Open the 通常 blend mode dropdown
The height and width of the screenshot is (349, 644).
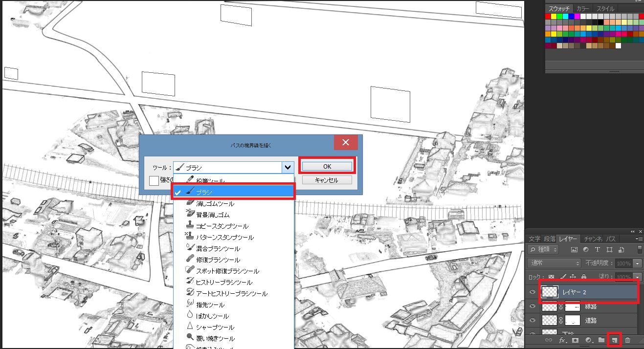(x=554, y=263)
